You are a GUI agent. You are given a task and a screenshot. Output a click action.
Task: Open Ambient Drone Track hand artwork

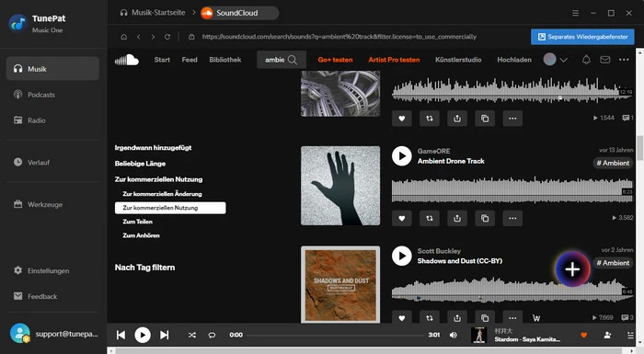340,186
